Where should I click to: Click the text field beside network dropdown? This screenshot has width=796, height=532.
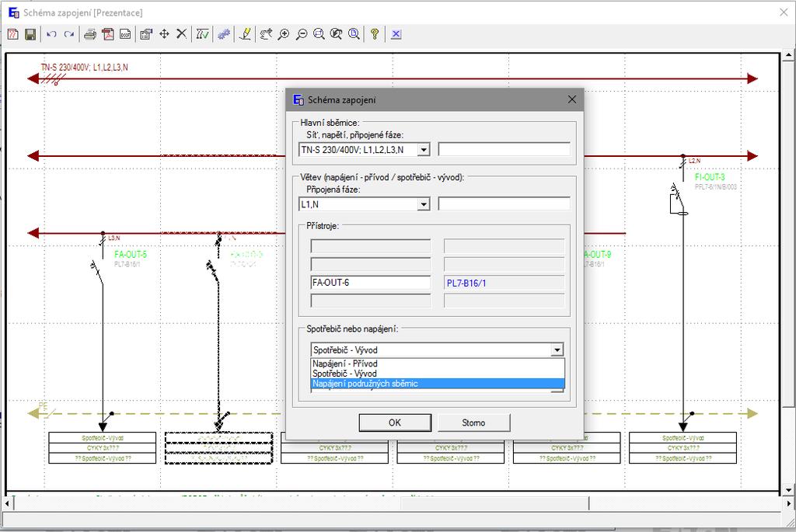point(504,150)
